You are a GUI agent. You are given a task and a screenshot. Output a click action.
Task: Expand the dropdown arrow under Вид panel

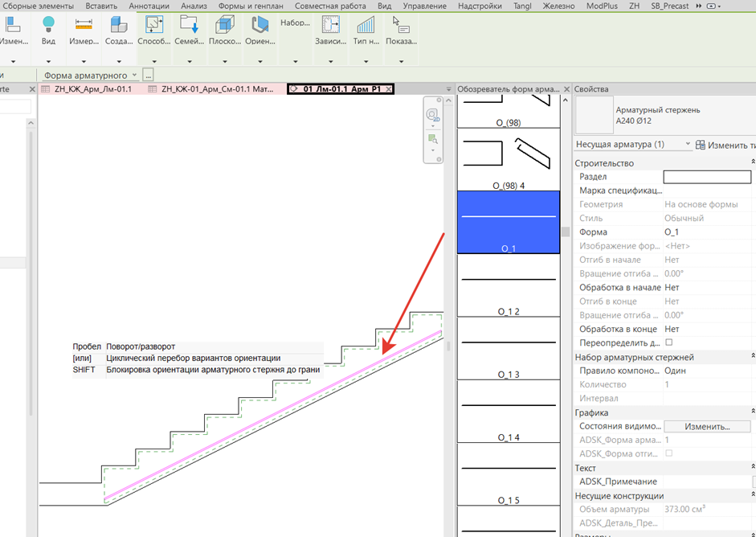point(48,62)
